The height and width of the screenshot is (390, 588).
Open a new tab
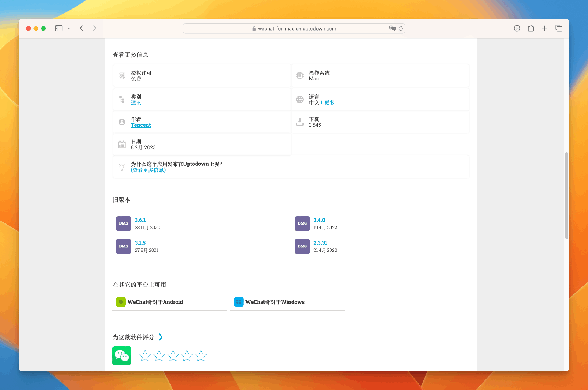[x=545, y=28]
